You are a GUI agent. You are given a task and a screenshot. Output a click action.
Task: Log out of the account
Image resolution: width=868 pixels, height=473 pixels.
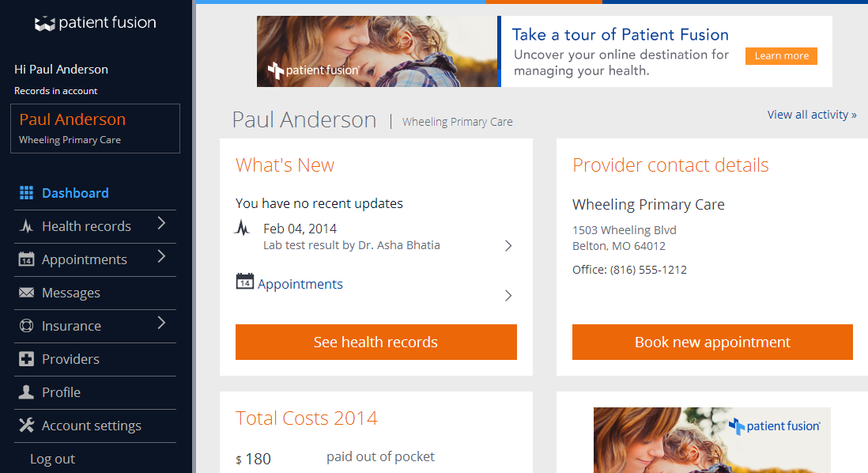click(52, 459)
